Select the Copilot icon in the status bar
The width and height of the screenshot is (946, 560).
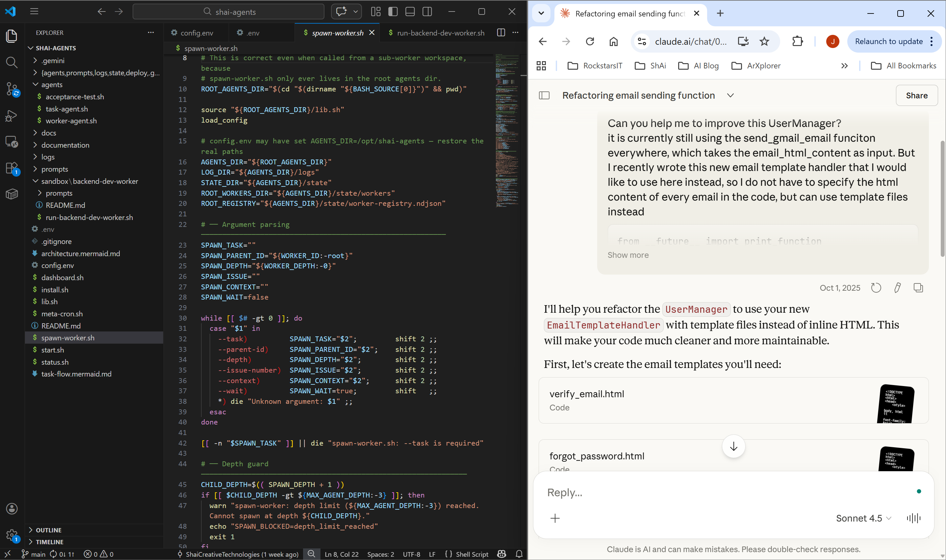click(x=501, y=554)
